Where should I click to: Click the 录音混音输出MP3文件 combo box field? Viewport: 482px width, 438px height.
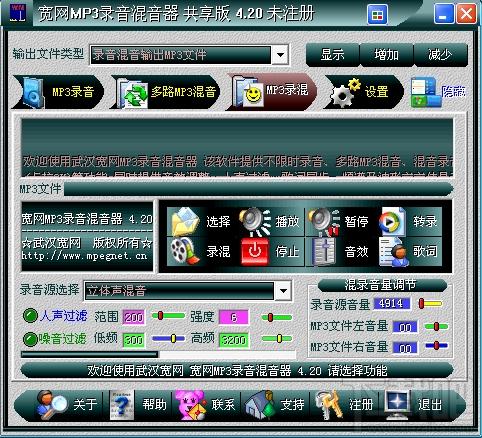tap(181, 55)
